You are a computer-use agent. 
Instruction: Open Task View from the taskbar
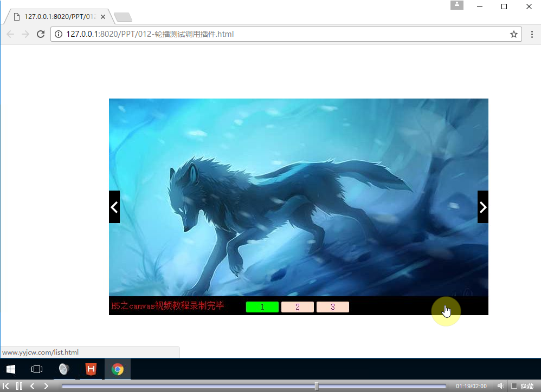point(37,369)
